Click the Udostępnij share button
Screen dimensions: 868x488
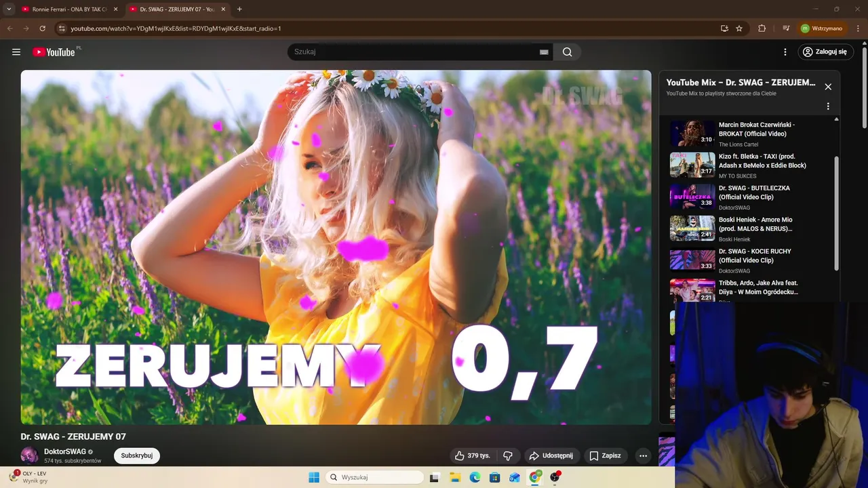tap(551, 455)
